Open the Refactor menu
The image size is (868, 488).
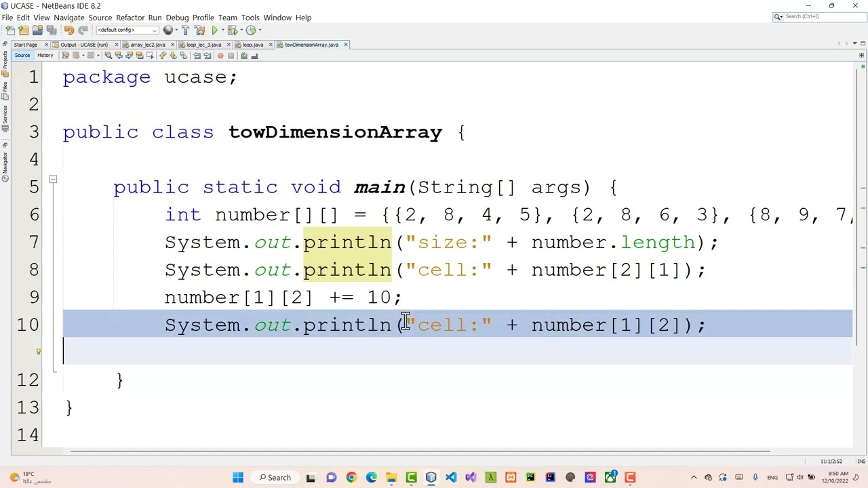(x=130, y=18)
